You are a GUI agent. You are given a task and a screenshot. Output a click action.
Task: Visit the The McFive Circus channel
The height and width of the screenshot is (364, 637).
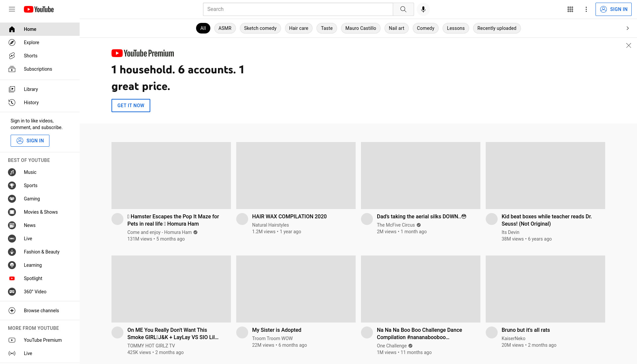(x=396, y=225)
